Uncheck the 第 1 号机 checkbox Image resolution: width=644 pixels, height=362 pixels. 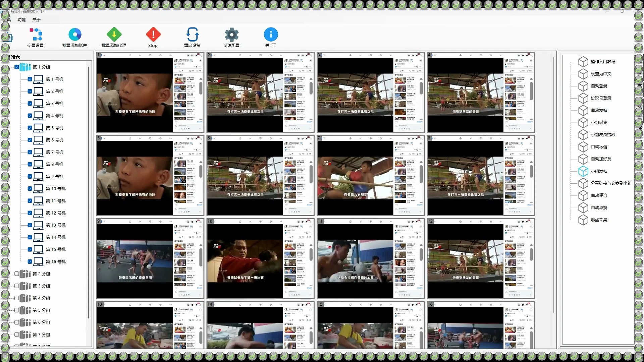point(30,79)
